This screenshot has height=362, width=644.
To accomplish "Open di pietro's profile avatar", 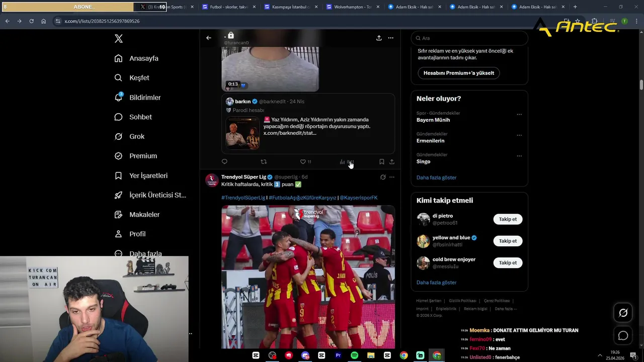I will point(423,219).
